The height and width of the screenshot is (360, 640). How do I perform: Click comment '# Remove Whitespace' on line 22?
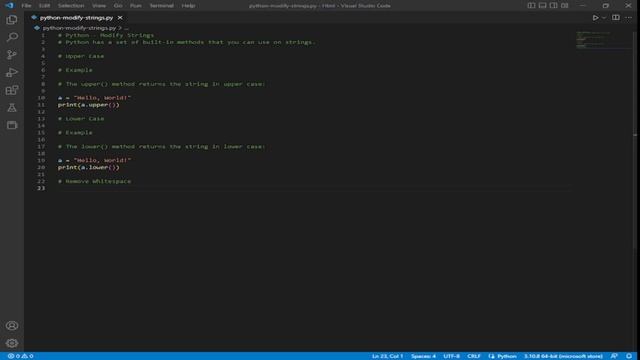tap(94, 181)
